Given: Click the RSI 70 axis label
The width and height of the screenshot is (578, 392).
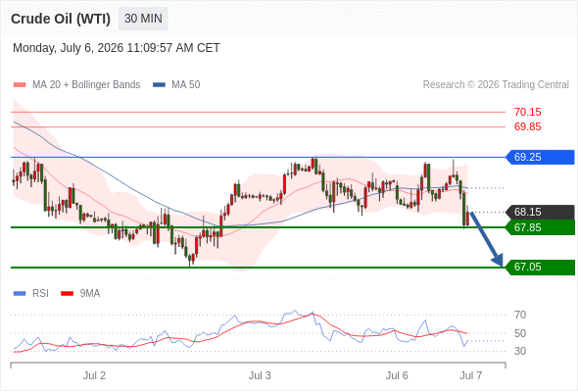Looking at the screenshot, I should [x=520, y=315].
